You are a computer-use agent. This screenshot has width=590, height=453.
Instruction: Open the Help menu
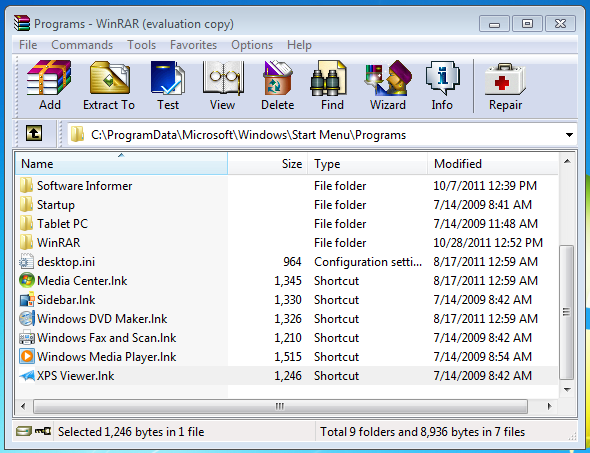[x=299, y=45]
